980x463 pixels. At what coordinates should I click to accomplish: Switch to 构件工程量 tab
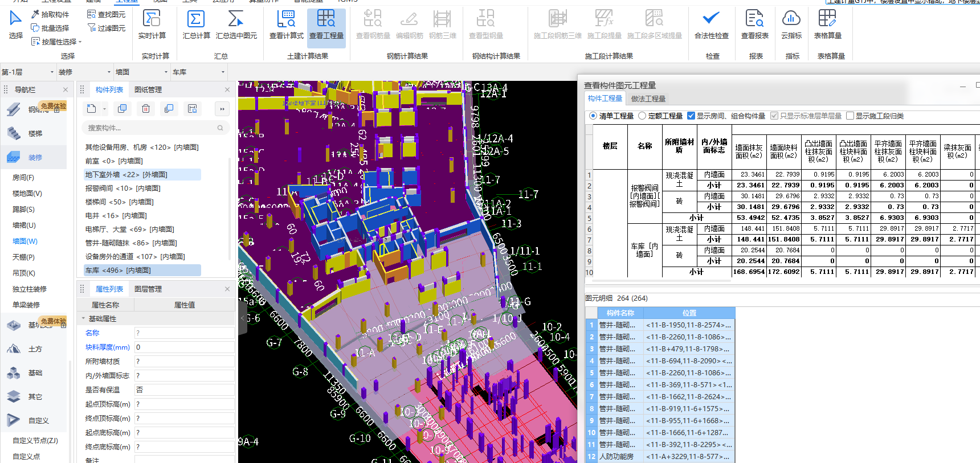point(605,99)
